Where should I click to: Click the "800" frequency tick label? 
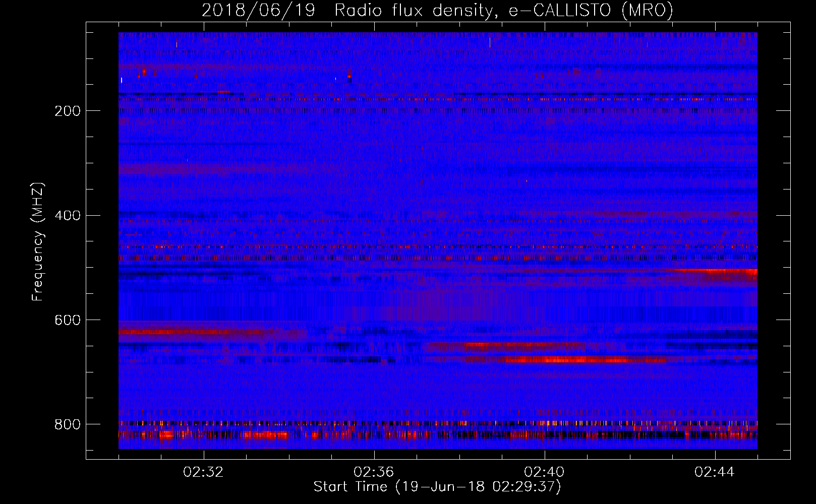coord(67,424)
